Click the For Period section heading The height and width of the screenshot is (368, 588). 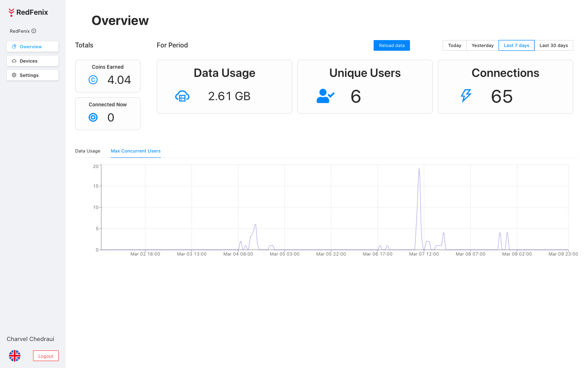point(172,45)
